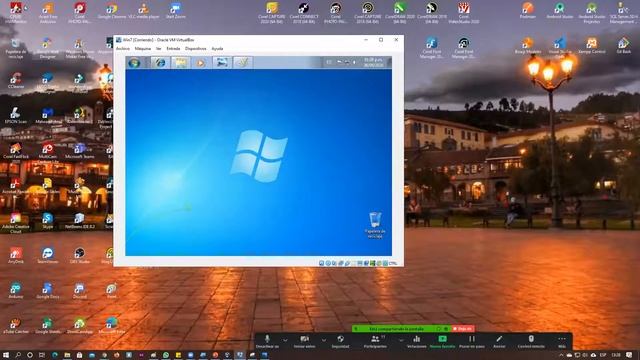Open Seguridad in the Zoom toolbar
Screen dimensions: 640x360
click(x=340, y=342)
